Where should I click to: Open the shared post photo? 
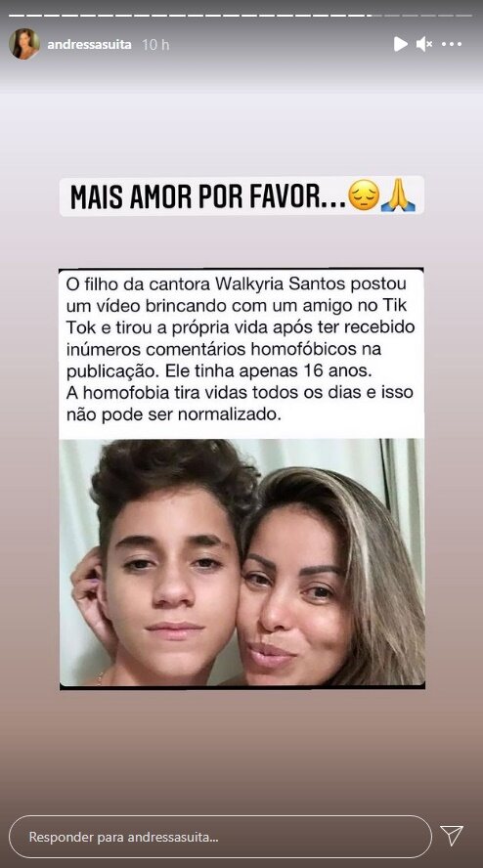[242, 562]
